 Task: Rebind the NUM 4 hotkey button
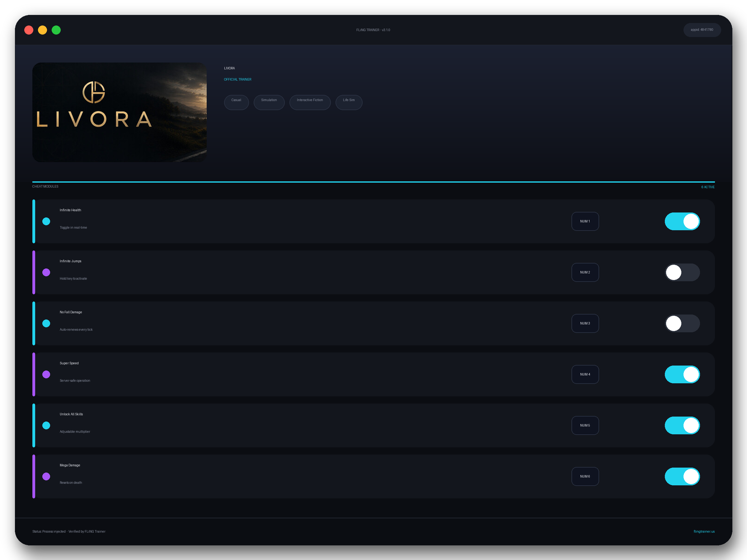point(585,374)
